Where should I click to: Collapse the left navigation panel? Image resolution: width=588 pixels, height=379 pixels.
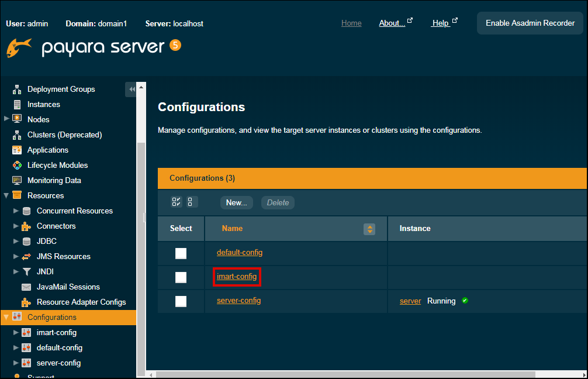tap(132, 89)
